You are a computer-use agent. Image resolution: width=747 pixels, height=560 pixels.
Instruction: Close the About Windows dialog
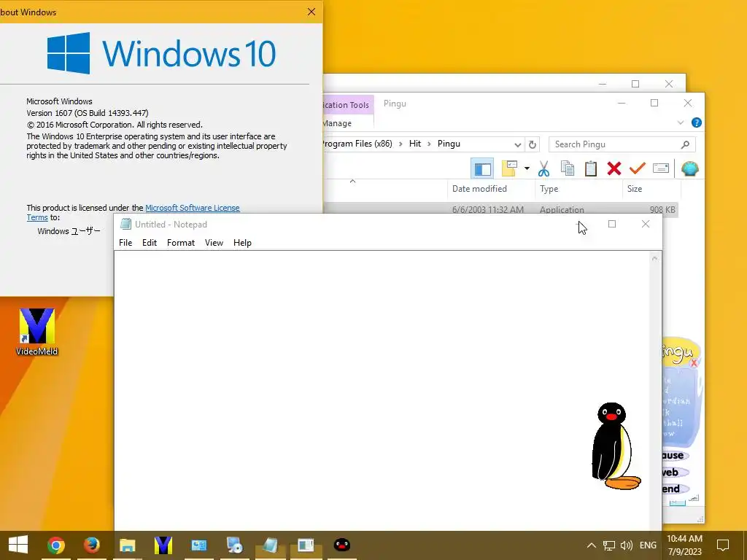311,12
